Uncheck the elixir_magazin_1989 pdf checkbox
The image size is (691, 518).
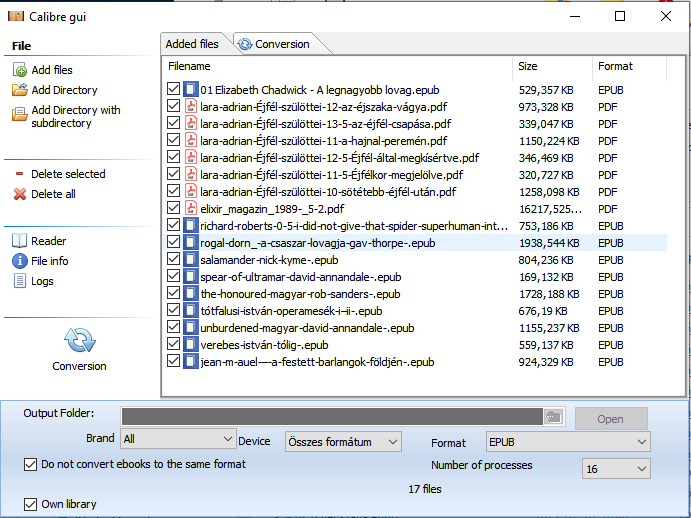click(x=174, y=208)
